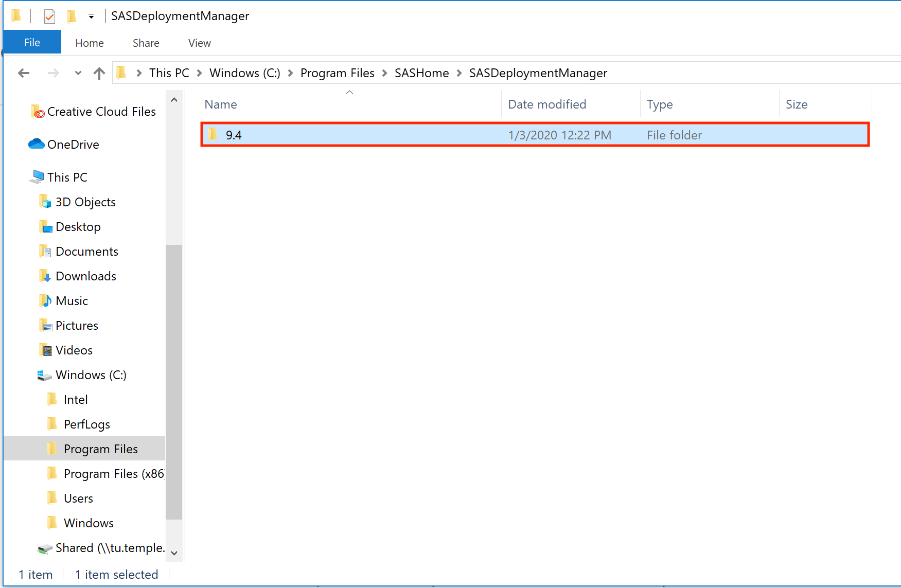The height and width of the screenshot is (588, 901).
Task: Open Program Files (x86) in sidebar
Action: click(114, 474)
